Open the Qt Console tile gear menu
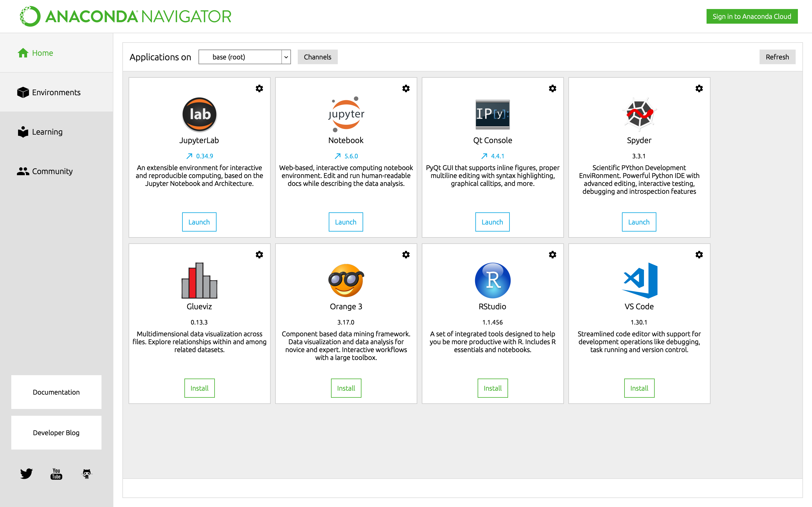 pos(552,88)
